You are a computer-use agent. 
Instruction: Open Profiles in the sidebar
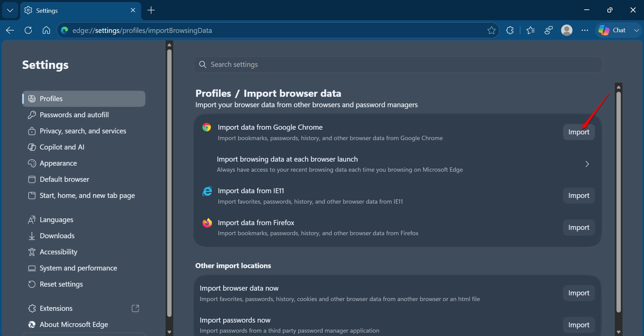84,99
